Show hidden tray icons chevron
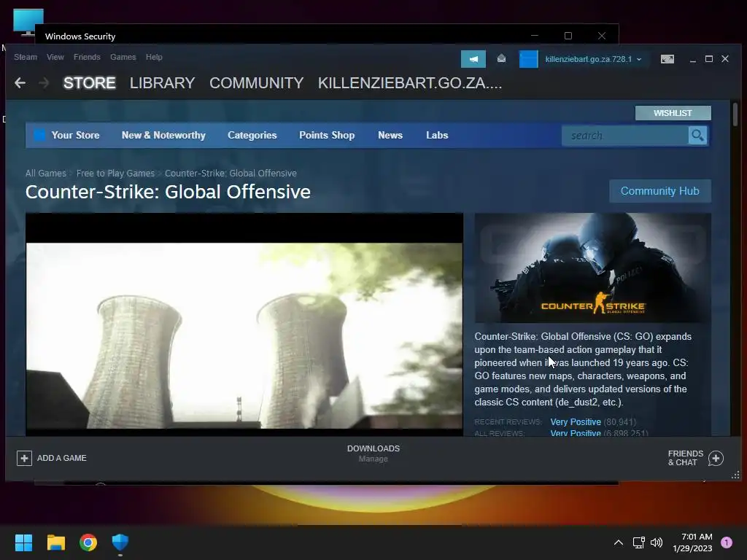Screen dimensions: 747x560 pyautogui.click(x=619, y=542)
